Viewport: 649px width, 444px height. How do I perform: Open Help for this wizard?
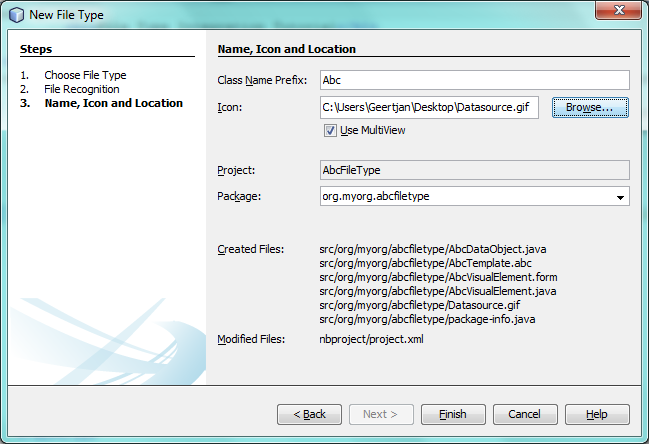pyautogui.click(x=596, y=414)
